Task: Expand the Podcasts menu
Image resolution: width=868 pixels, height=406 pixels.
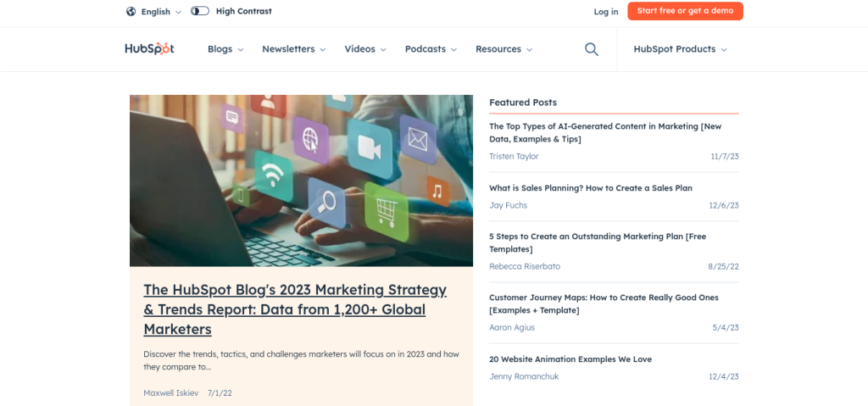Action: [x=431, y=49]
